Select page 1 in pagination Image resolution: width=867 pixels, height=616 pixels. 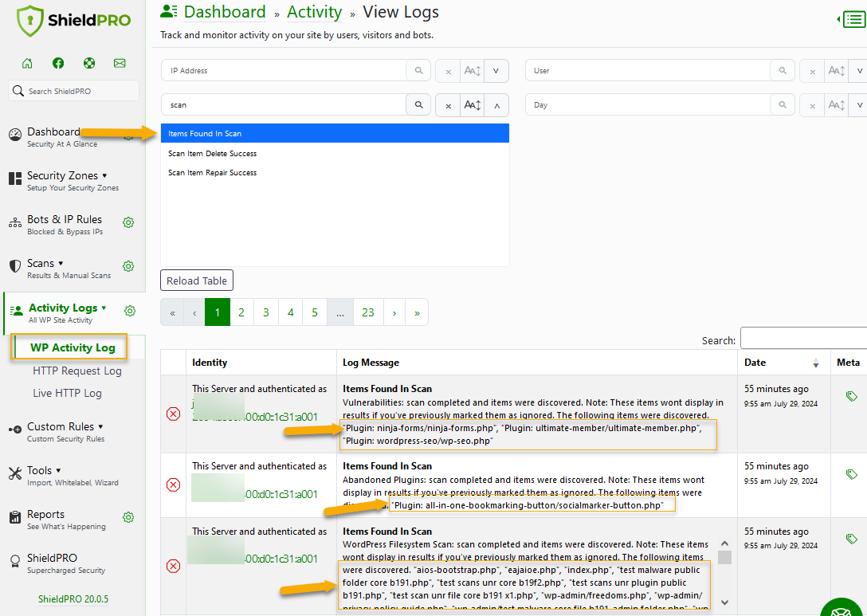click(218, 312)
